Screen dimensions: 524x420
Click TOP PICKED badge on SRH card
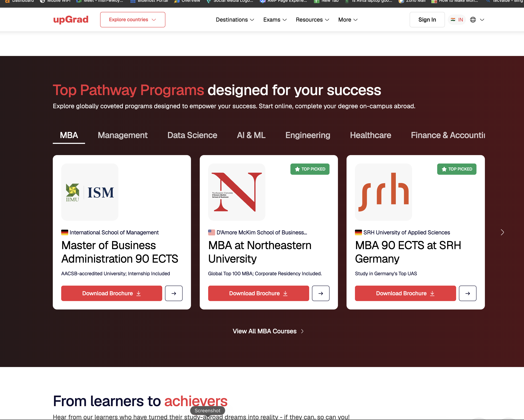(x=457, y=169)
